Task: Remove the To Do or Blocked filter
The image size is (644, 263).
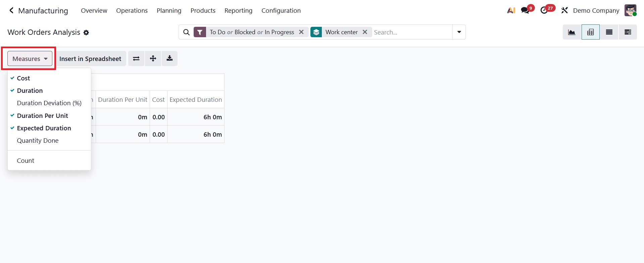Action: point(301,32)
